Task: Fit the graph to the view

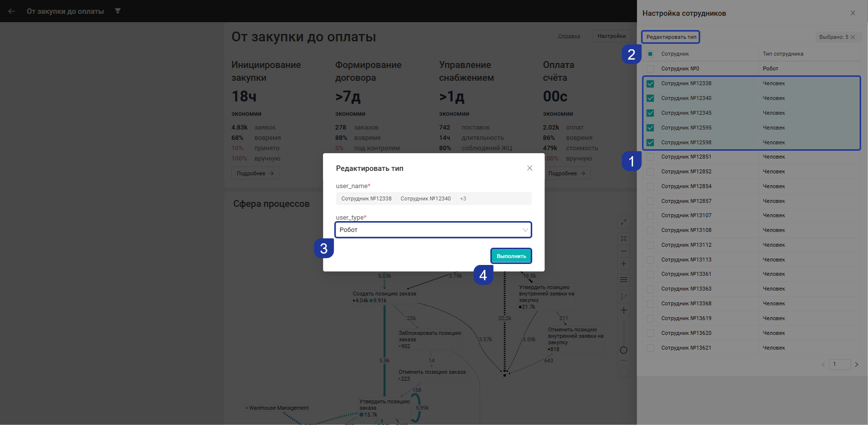Action: point(623,238)
